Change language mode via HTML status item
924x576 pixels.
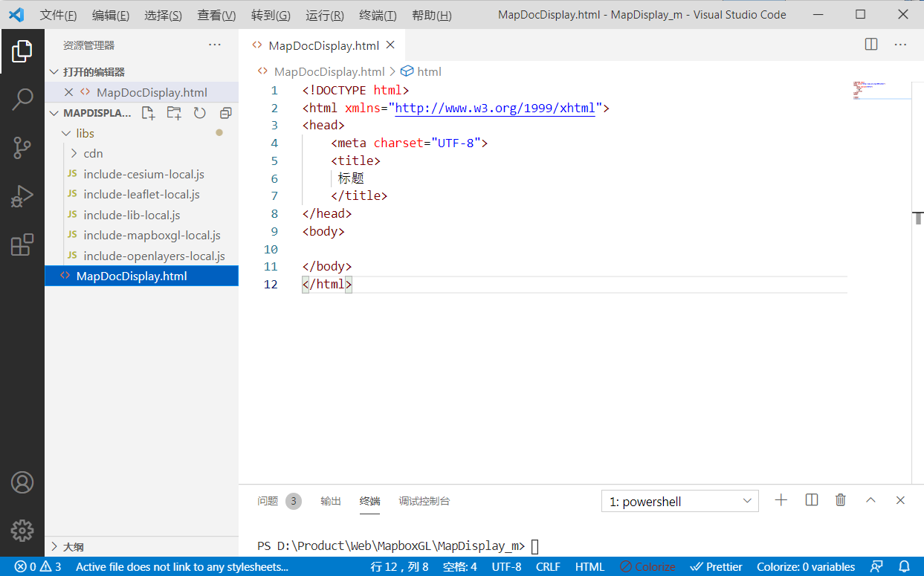click(x=589, y=566)
